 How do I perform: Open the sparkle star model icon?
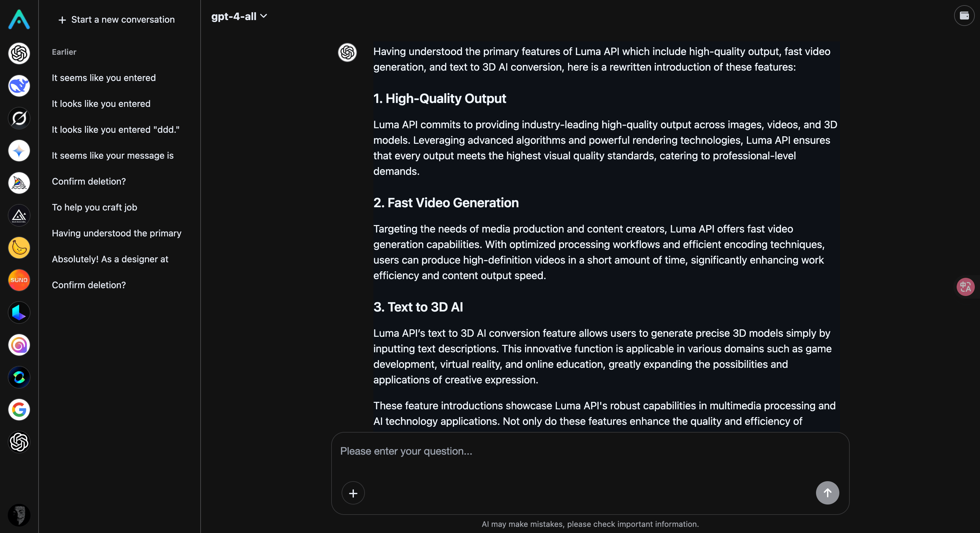pos(19,151)
